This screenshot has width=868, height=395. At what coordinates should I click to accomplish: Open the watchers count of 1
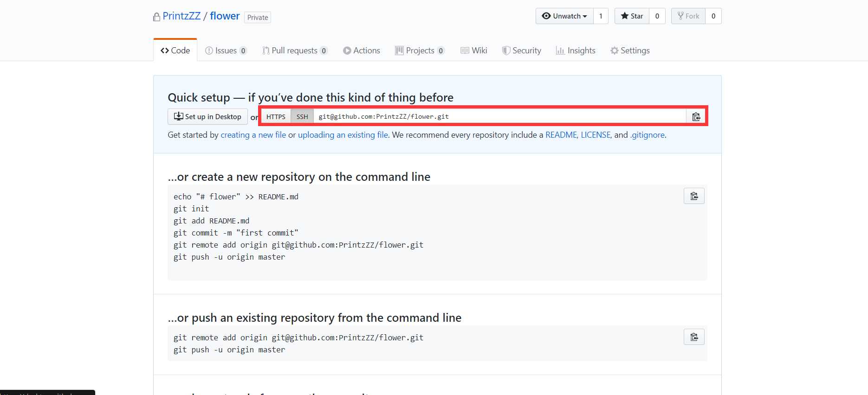601,16
